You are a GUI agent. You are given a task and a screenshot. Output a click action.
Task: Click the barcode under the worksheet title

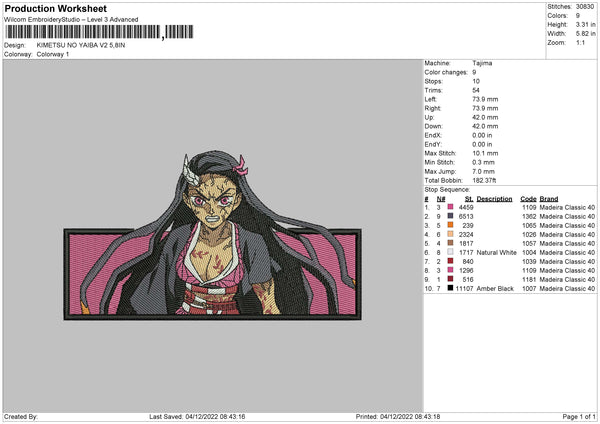[99, 32]
